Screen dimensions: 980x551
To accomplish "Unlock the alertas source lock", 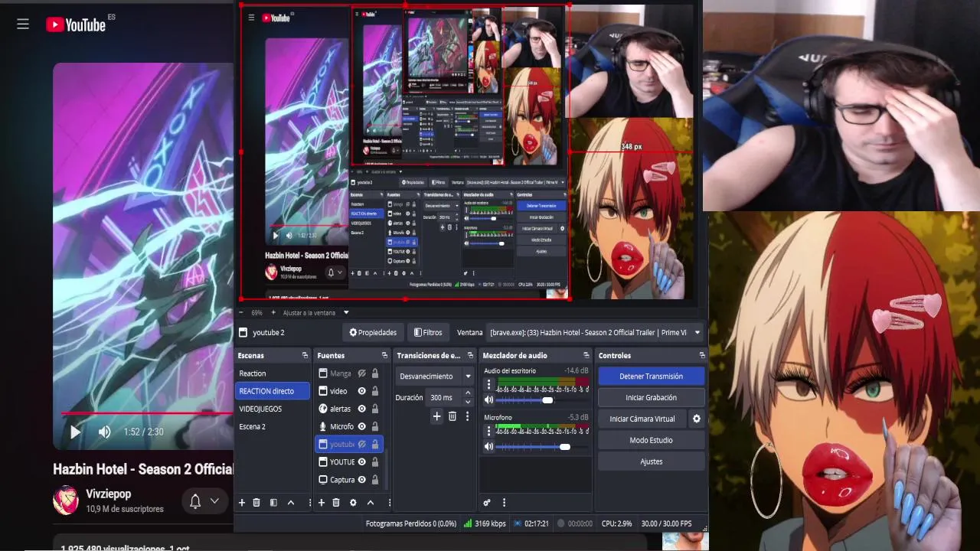I will click(x=375, y=409).
